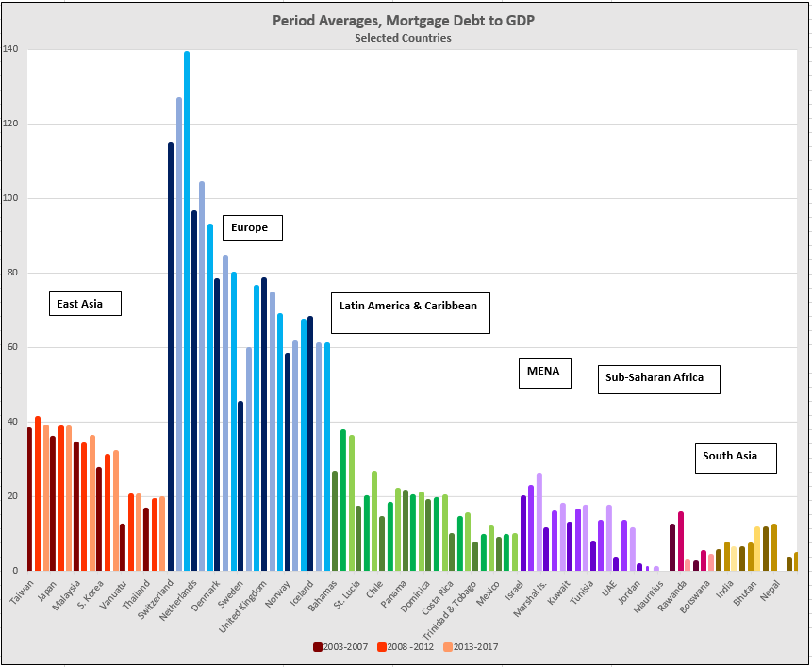The image size is (812, 667).
Task: Select the 'Sub-Saharan Africa' text box
Action: (658, 378)
